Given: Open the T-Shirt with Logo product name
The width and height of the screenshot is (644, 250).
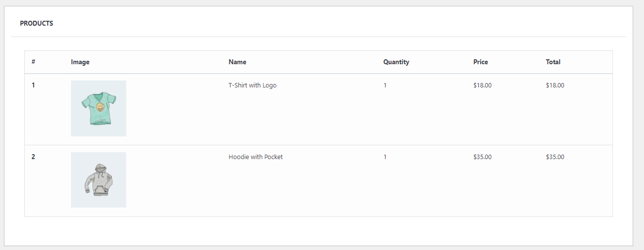Looking at the screenshot, I should click(252, 85).
